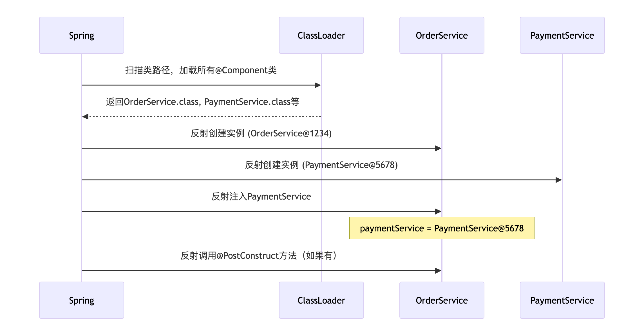This screenshot has height=336, width=644.
Task: Select the message text '扫描类路径，加载所有@Component类'
Action: tap(201, 70)
